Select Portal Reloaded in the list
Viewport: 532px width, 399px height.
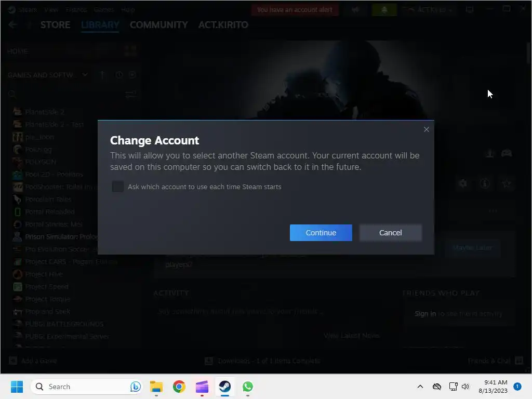coord(50,212)
